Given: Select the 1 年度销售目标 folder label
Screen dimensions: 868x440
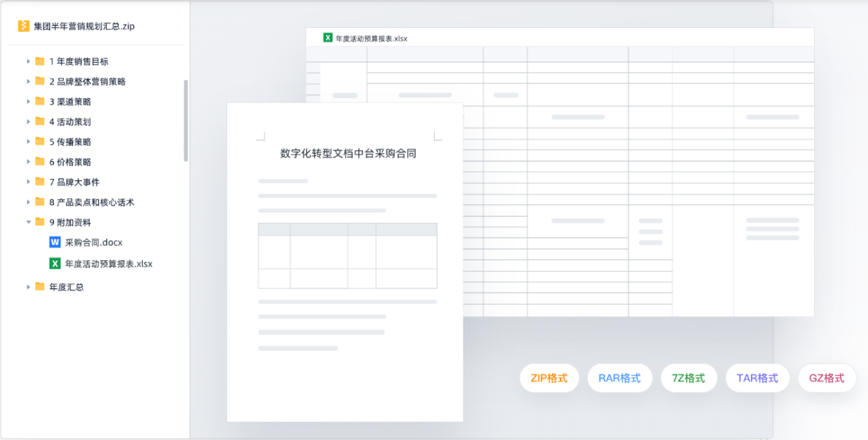Looking at the screenshot, I should [x=79, y=61].
